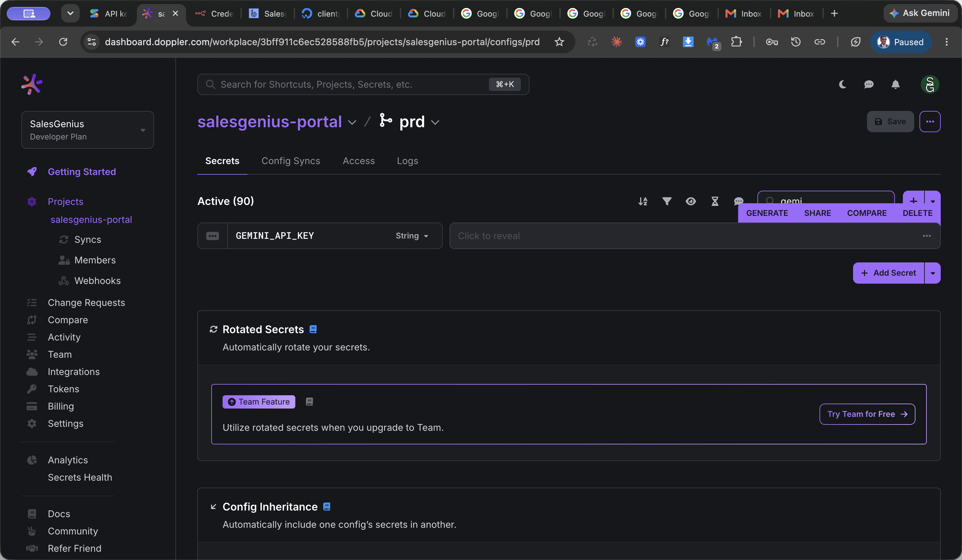The width and height of the screenshot is (962, 560).
Task: Click GENERATE in the action bar
Action: 767,213
